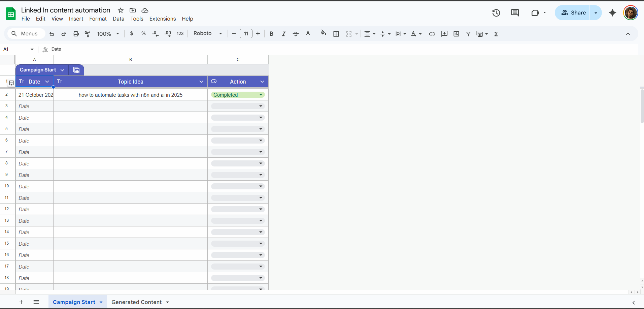The height and width of the screenshot is (309, 644).
Task: Open the Extensions menu
Action: point(162,19)
